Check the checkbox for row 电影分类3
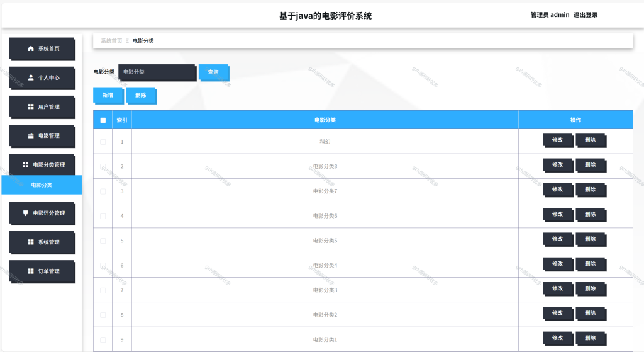The height and width of the screenshot is (352, 644). tap(103, 290)
